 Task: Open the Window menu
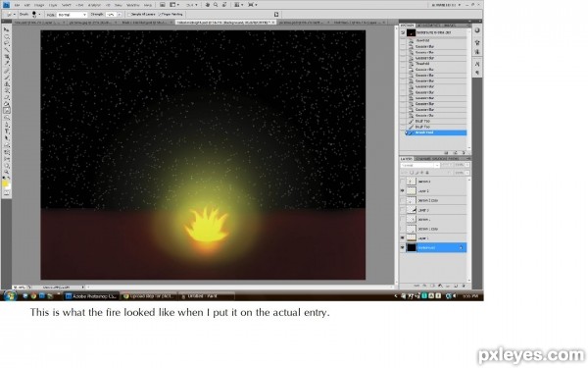(132, 5)
